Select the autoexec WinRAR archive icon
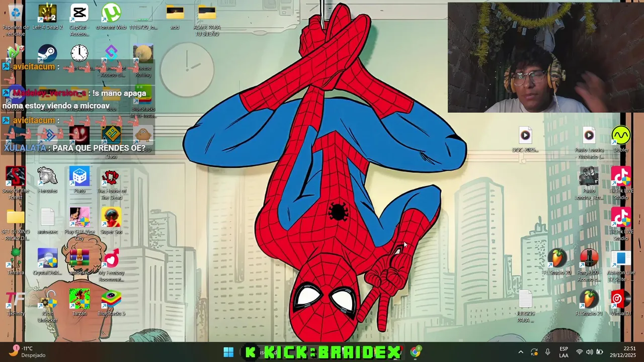The image size is (644, 362). (x=79, y=258)
